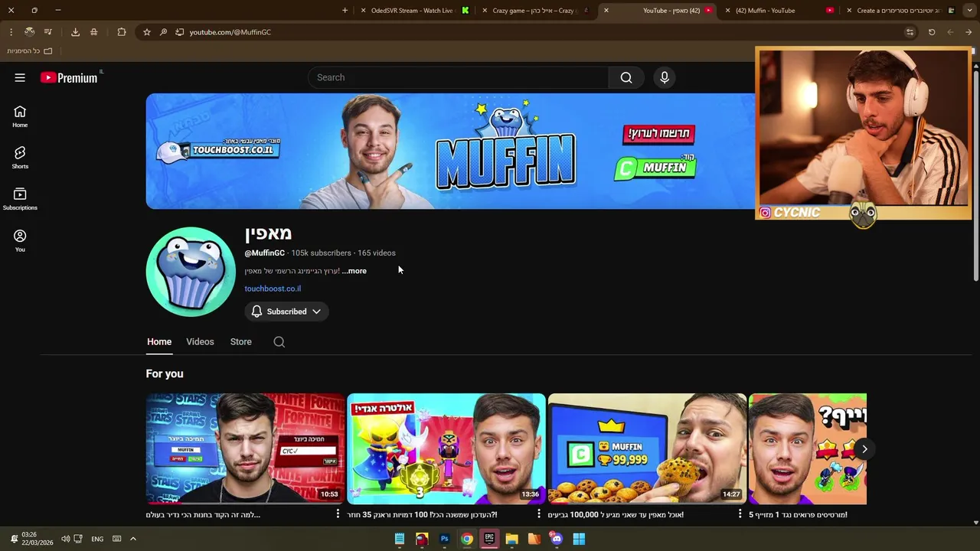
Task: Open Discord from the taskbar
Action: point(557,539)
